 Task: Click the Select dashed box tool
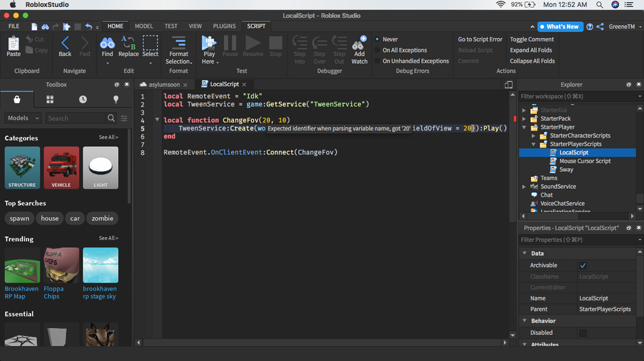coord(150,43)
